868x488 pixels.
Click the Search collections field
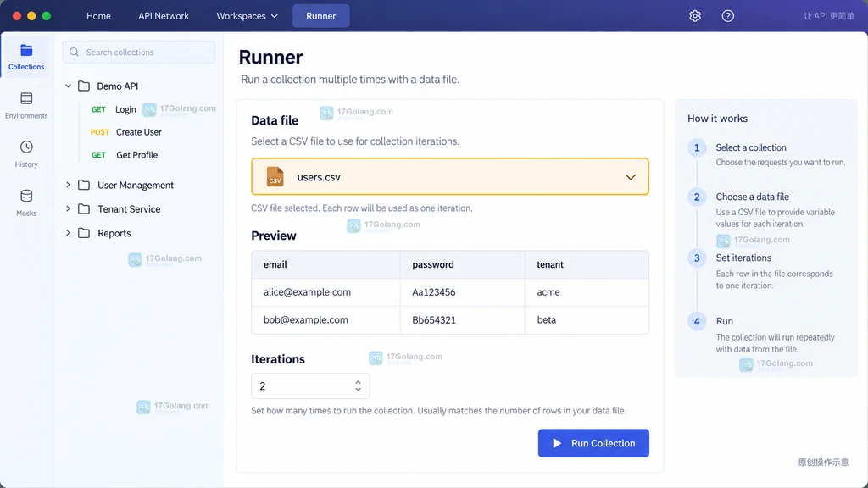click(138, 52)
